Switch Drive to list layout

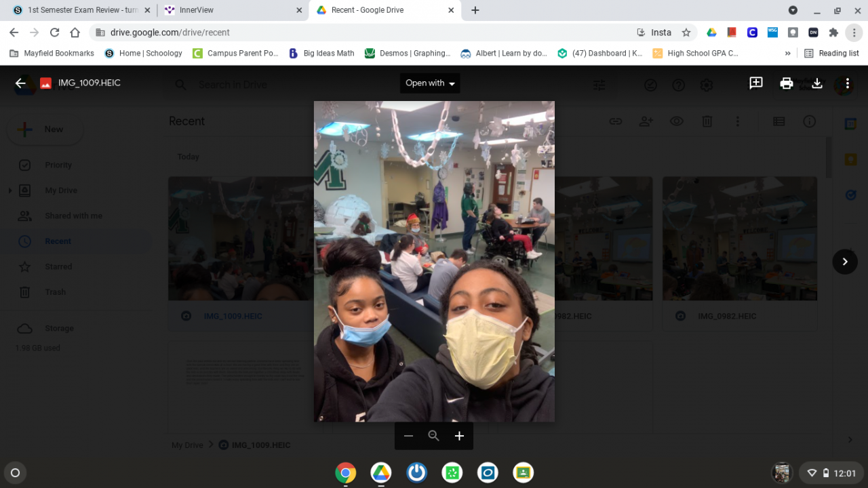778,121
